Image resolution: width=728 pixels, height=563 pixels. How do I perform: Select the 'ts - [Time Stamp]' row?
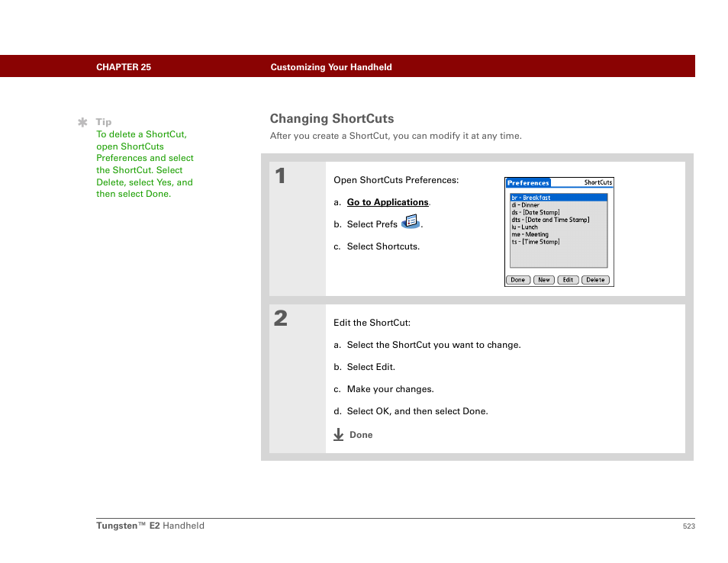(x=559, y=242)
